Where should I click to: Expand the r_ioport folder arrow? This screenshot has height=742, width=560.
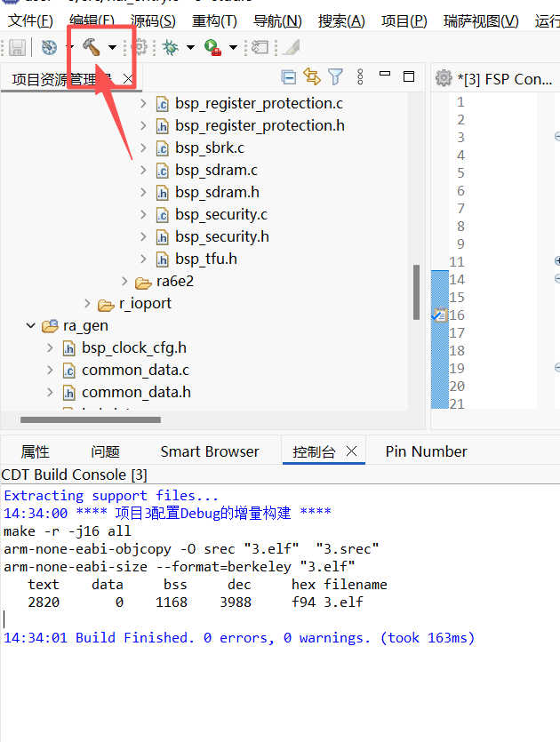point(87,303)
